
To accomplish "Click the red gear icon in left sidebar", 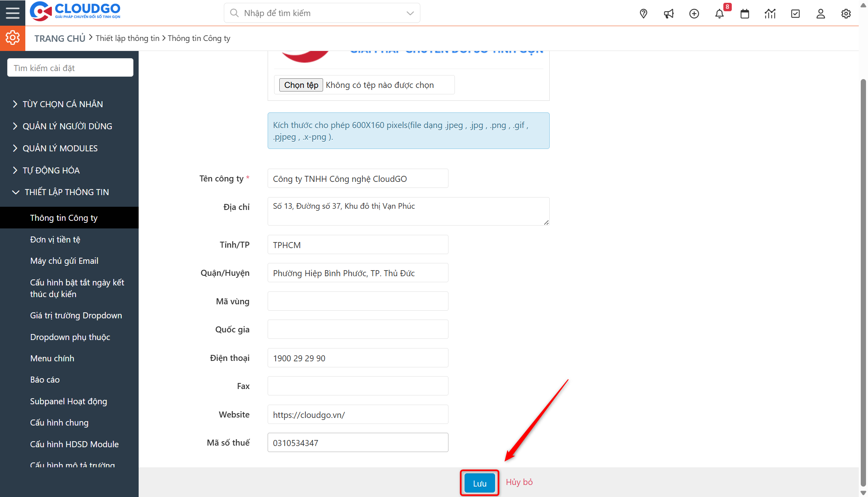I will 12,38.
